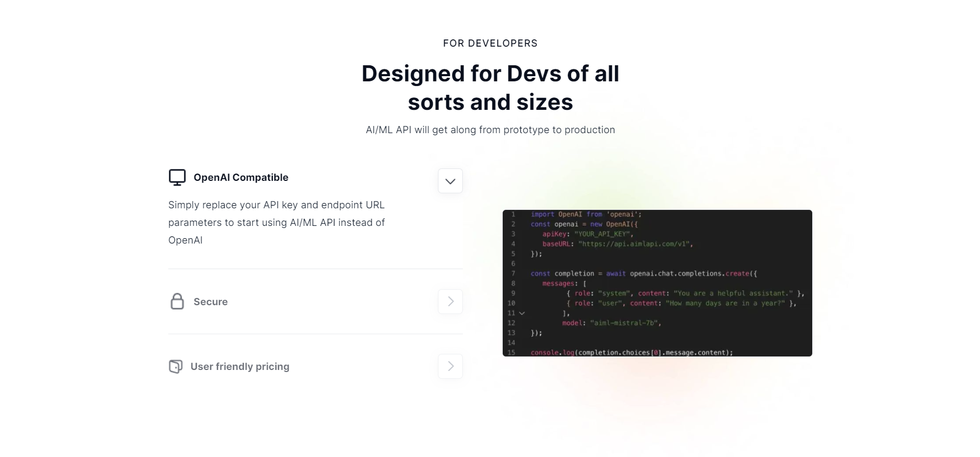The image size is (980, 457).
Task: Open the Secure accordion title
Action: click(211, 302)
